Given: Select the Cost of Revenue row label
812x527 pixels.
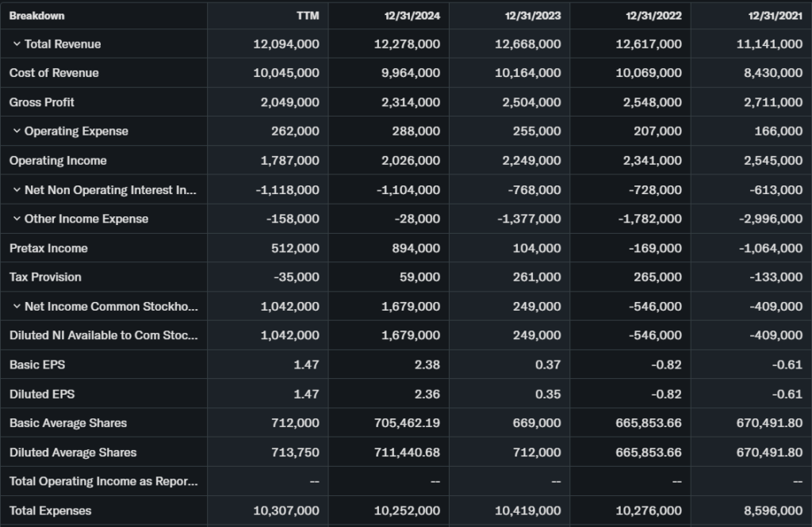Looking at the screenshot, I should 54,73.
